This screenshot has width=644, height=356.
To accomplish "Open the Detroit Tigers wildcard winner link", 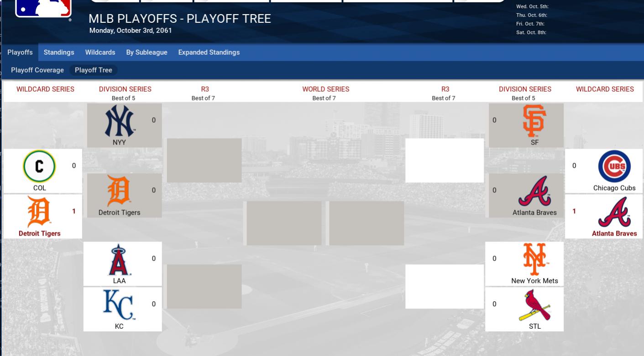I will [39, 233].
